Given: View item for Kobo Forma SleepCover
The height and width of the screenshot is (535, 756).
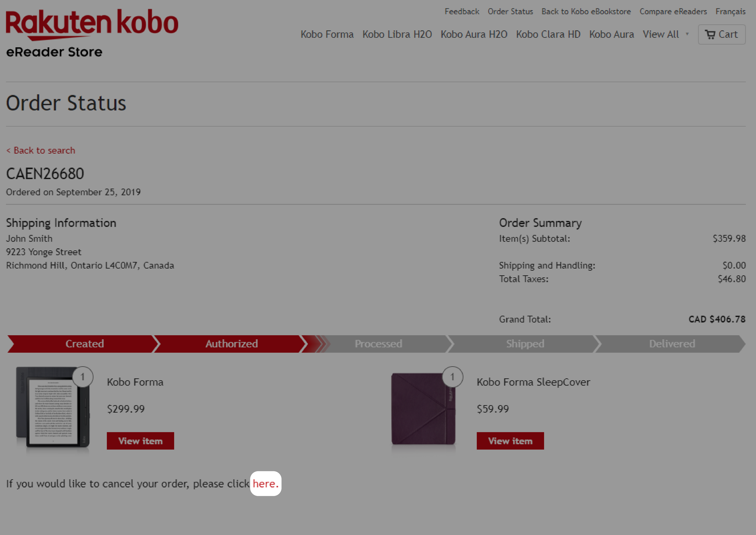Looking at the screenshot, I should 510,441.
